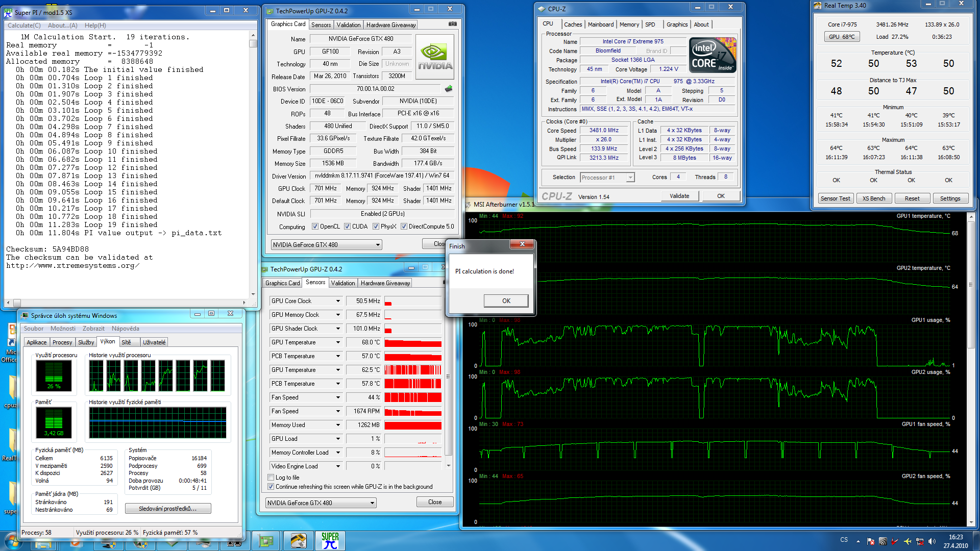Viewport: 980px width, 551px height.
Task: Expand the Memory Used sensor dropdown
Action: [338, 425]
